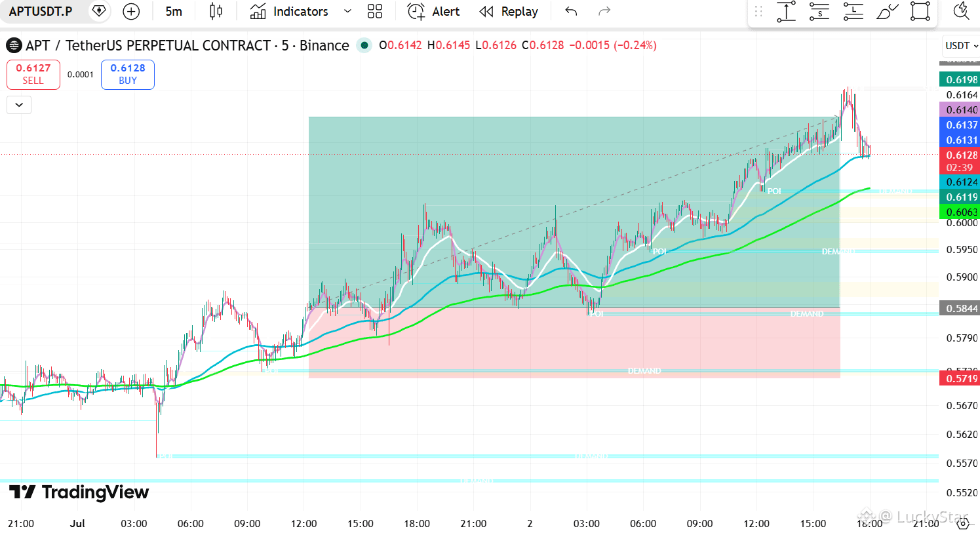Click the 0.6127 SELL button

tap(33, 74)
